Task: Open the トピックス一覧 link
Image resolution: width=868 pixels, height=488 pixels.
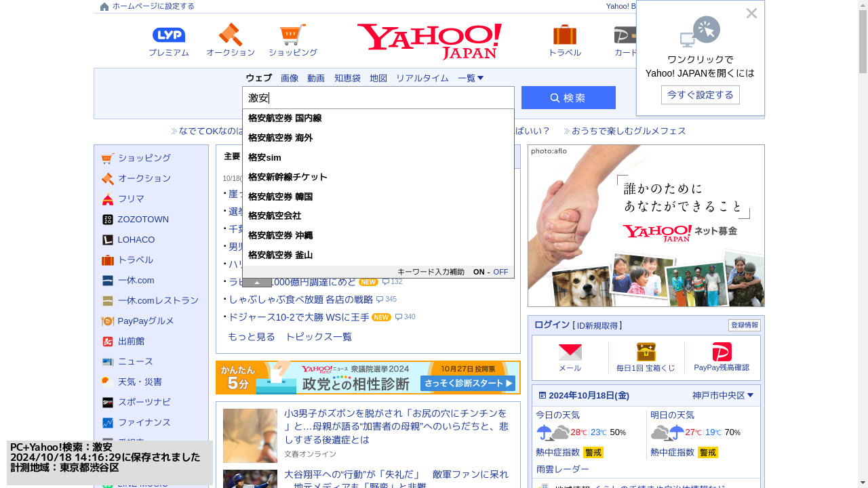Action: (318, 337)
